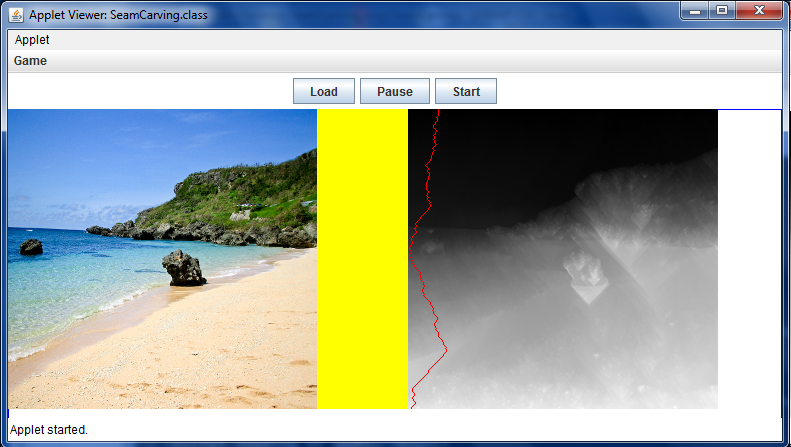The width and height of the screenshot is (791, 447).
Task: Close the Applet Viewer window
Action: coord(759,10)
